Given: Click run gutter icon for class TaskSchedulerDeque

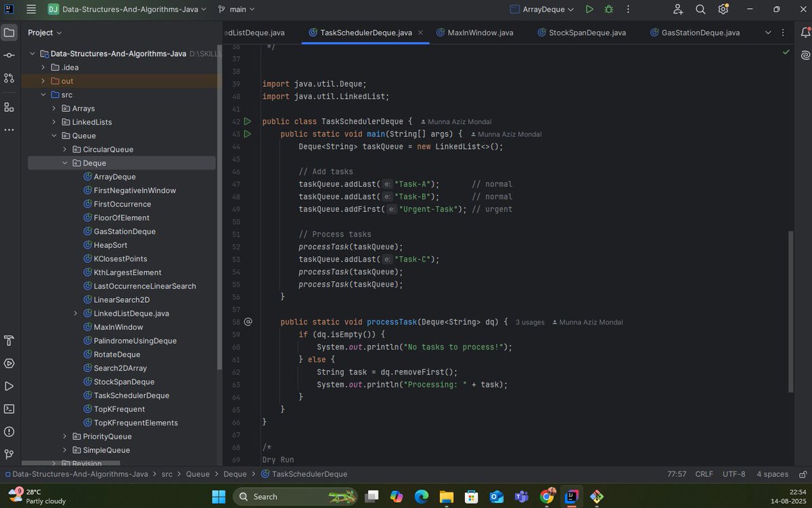Looking at the screenshot, I should [x=248, y=121].
